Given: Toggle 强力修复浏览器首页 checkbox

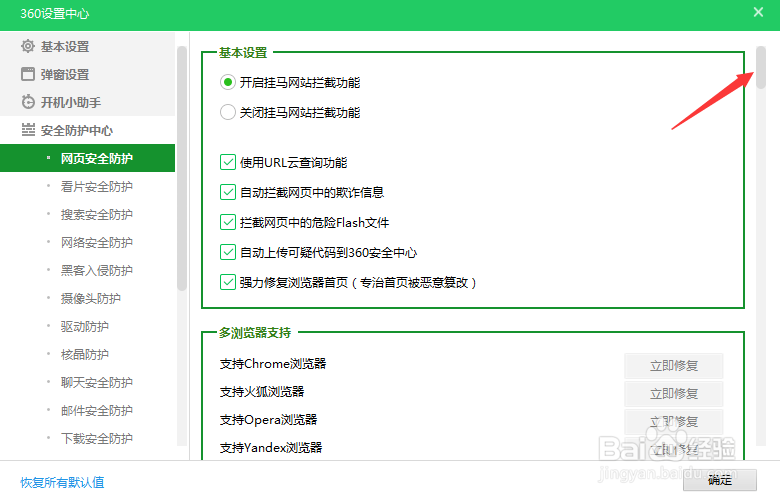Looking at the screenshot, I should [228, 282].
